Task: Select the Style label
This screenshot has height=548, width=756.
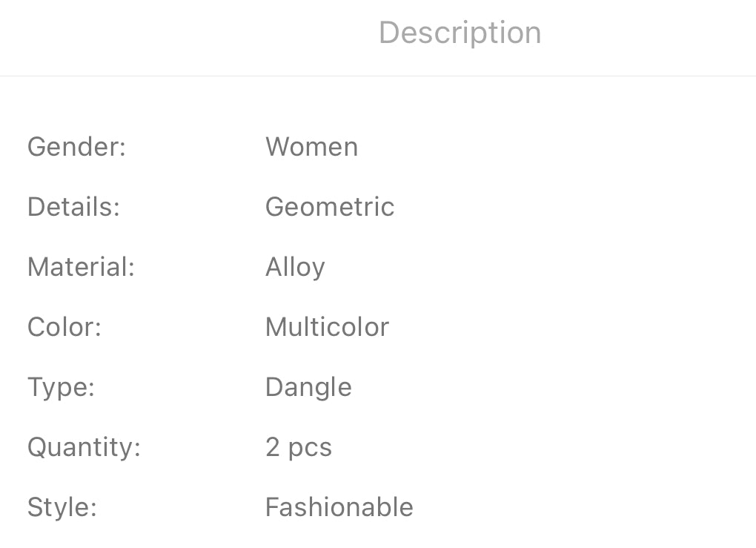Action: pos(62,507)
